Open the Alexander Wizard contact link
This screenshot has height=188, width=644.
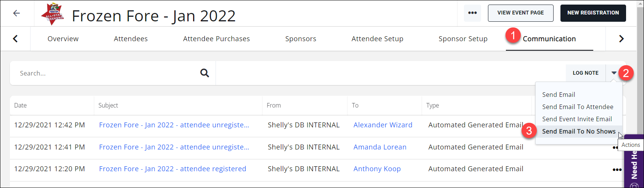pos(383,125)
